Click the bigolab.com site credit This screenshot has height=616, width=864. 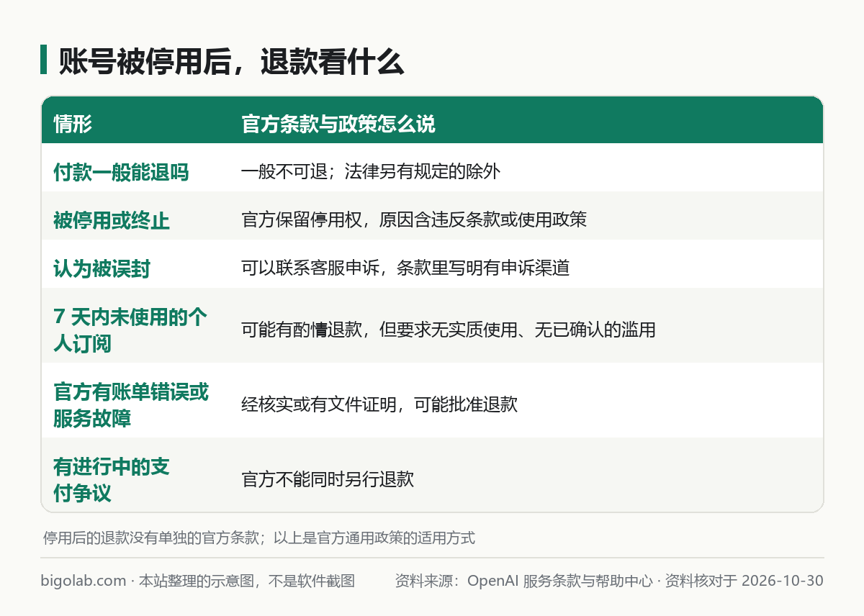pos(198,581)
